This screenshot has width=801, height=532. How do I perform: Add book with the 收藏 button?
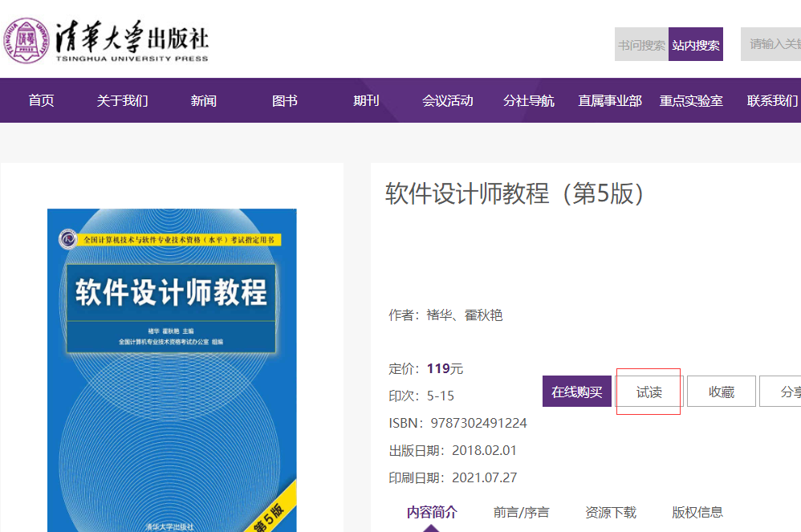coord(721,392)
